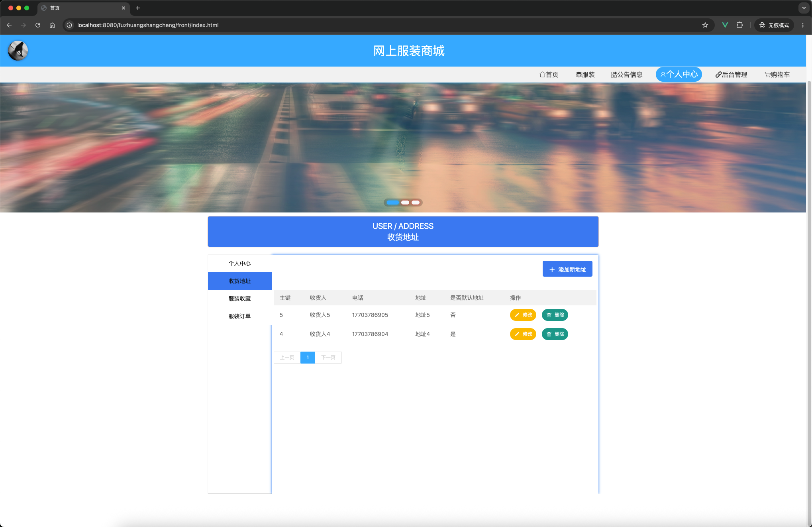Screen dimensions: 812x527
Task: Click the USER / ADDRESS banner heading
Action: pos(403,226)
